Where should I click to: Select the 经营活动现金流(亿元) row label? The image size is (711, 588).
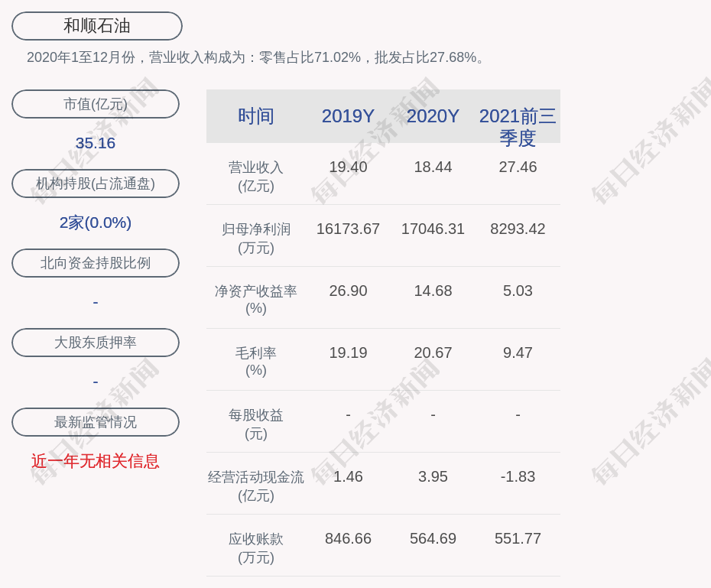tap(256, 486)
